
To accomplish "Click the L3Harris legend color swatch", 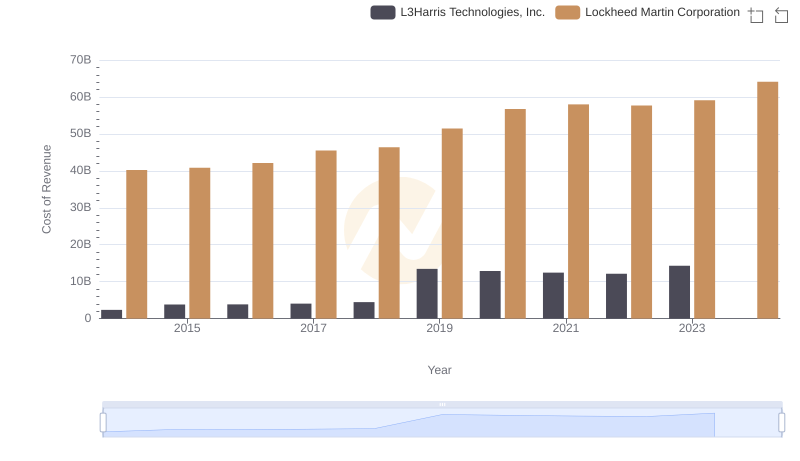I will (x=383, y=12).
